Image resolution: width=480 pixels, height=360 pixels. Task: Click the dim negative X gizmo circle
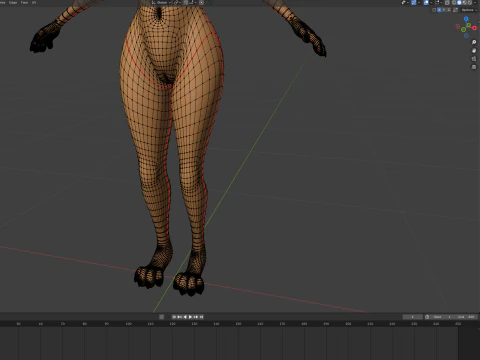[x=458, y=26]
